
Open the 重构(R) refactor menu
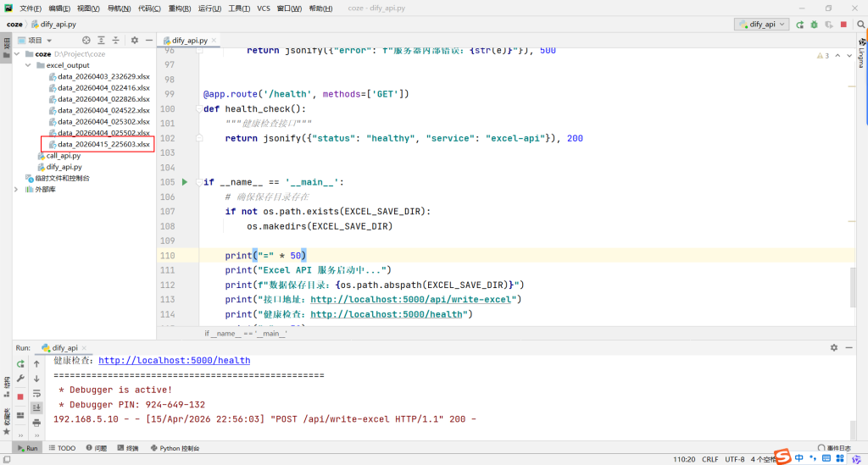coord(179,8)
